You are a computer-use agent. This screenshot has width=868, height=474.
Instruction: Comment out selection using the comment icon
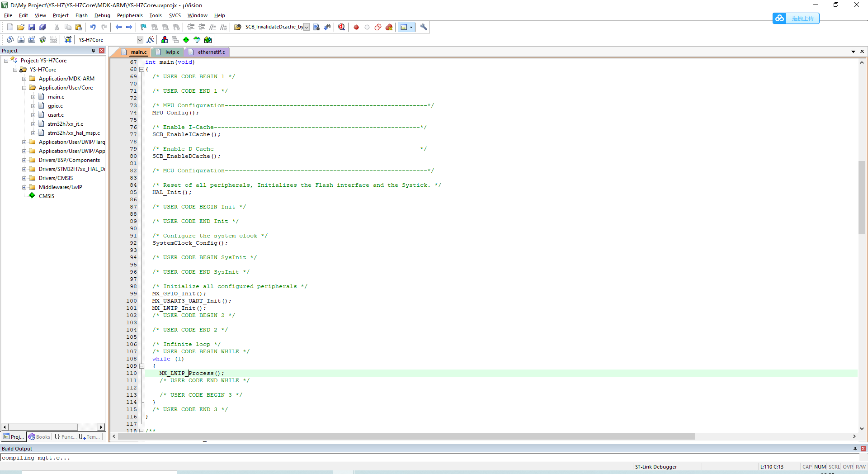pos(212,27)
